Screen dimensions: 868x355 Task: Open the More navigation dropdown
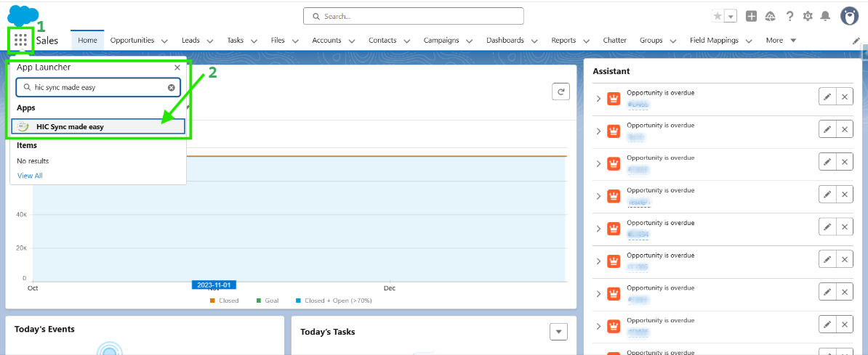point(781,41)
